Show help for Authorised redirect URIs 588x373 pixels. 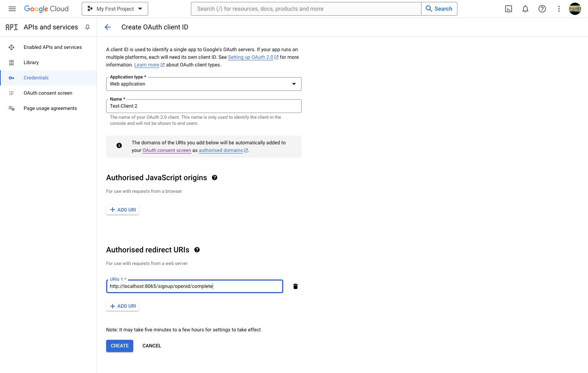click(x=197, y=250)
